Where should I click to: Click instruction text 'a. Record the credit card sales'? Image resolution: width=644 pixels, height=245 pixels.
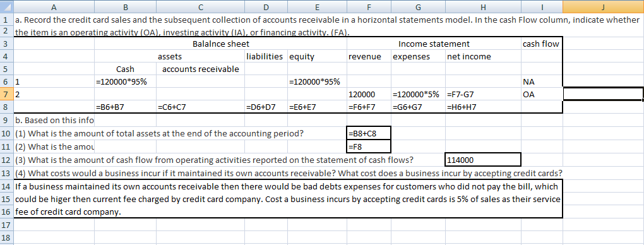[x=327, y=25]
